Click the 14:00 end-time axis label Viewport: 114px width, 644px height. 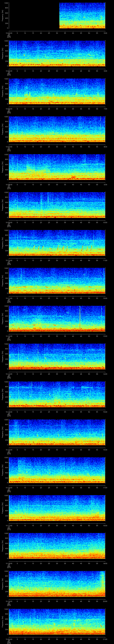pos(105,374)
